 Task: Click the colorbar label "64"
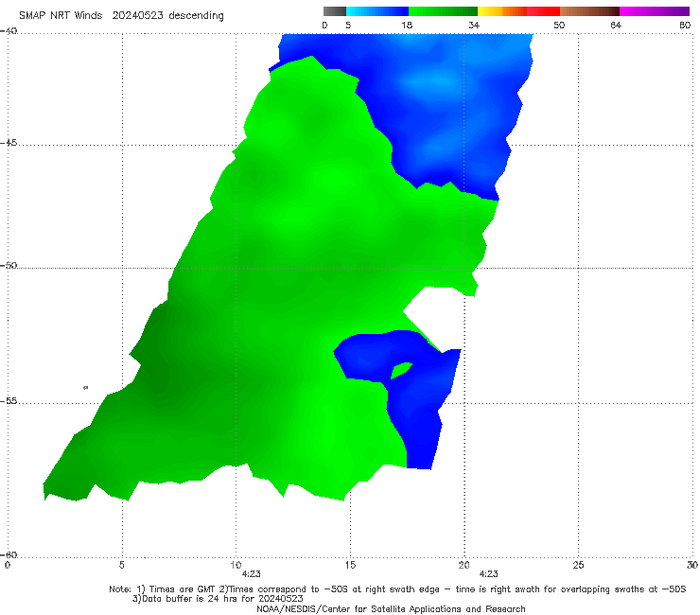616,25
